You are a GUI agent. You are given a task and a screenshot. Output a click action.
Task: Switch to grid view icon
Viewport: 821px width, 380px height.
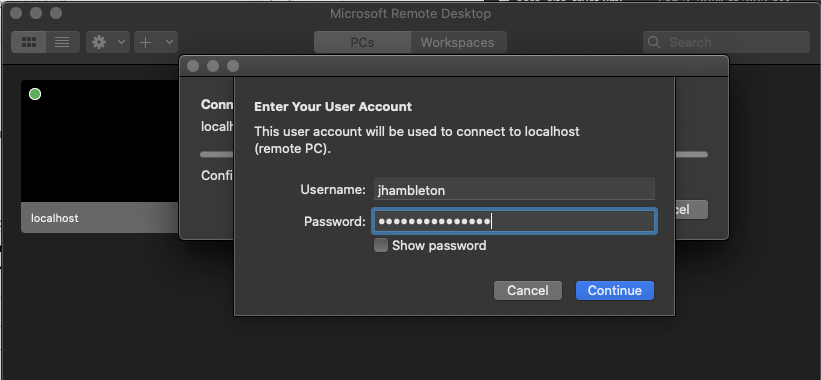pyautogui.click(x=29, y=42)
